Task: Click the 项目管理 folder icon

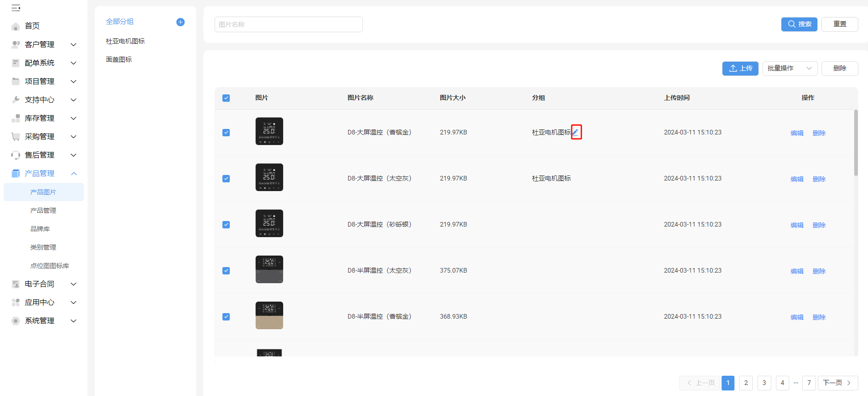Action: point(16,82)
